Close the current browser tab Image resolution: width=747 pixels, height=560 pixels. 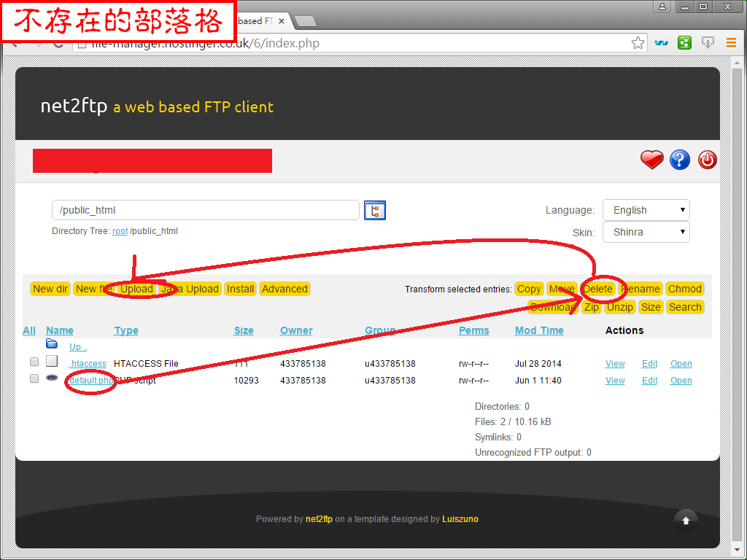coord(282,21)
